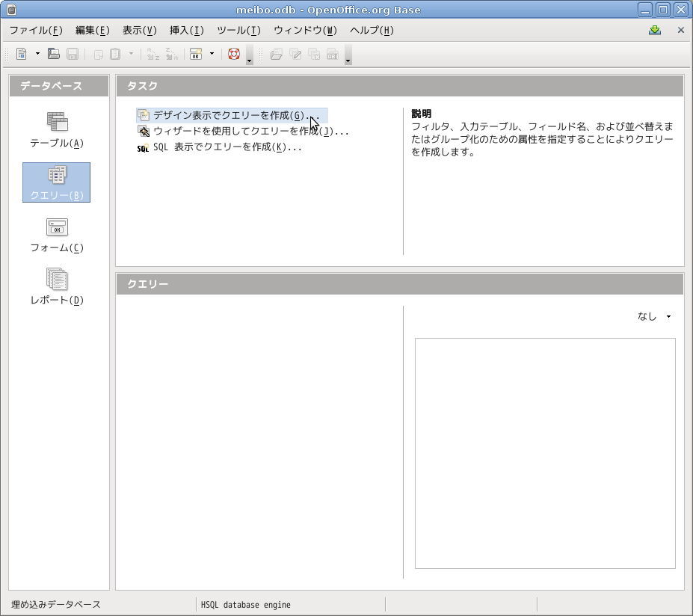Select Queries in the Database pane
Image resolution: width=693 pixels, height=616 pixels.
57,182
